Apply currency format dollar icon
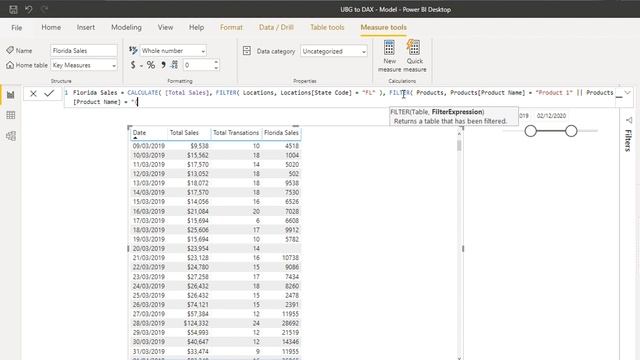 click(x=133, y=65)
